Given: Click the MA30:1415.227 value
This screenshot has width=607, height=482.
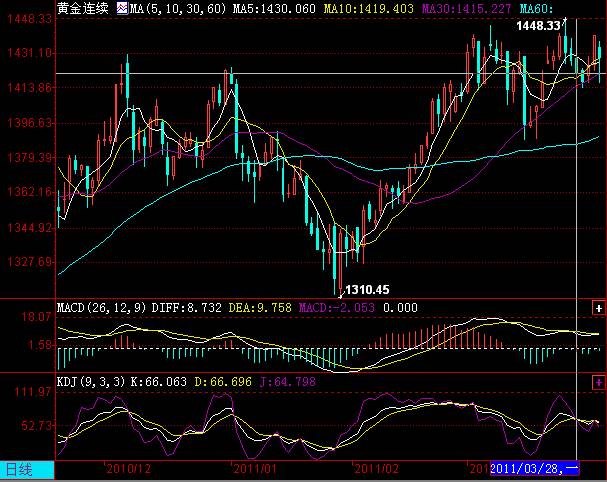Looking at the screenshot, I should click(x=466, y=8).
